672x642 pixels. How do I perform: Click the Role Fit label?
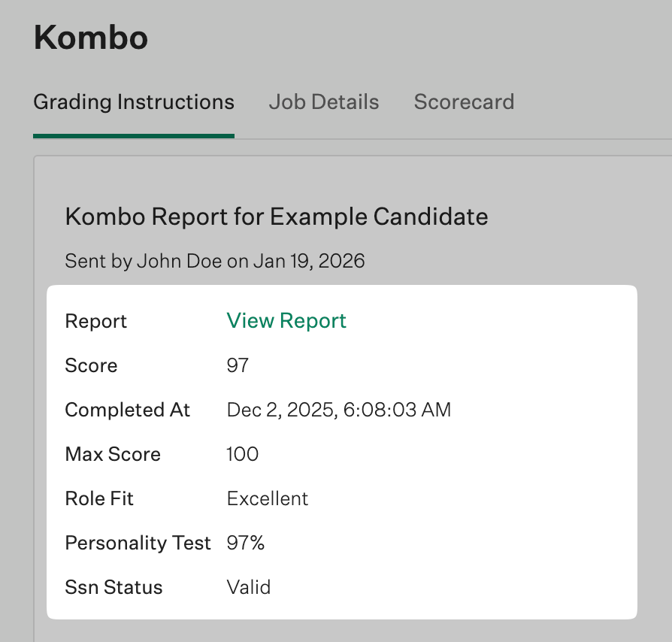99,499
